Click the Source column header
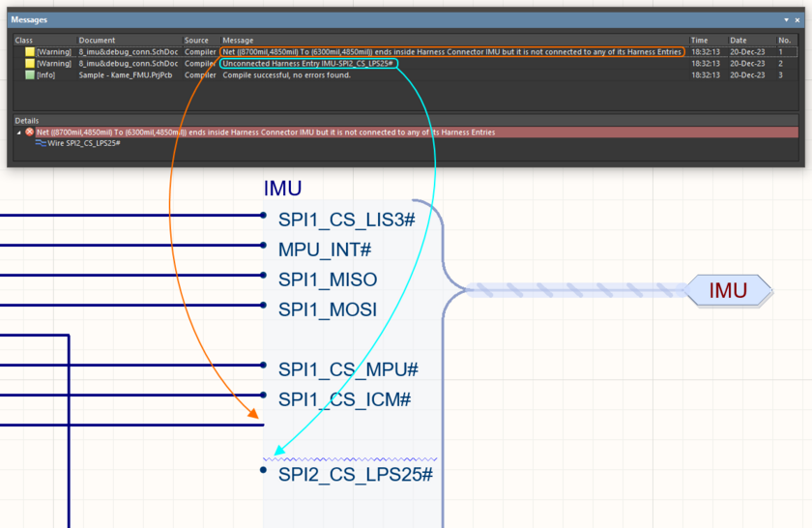 click(196, 40)
